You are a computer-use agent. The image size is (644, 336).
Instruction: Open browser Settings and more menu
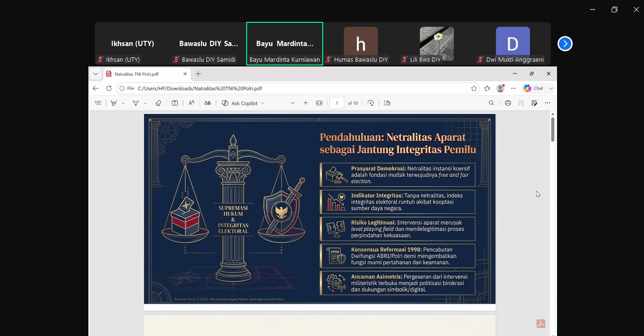click(513, 88)
